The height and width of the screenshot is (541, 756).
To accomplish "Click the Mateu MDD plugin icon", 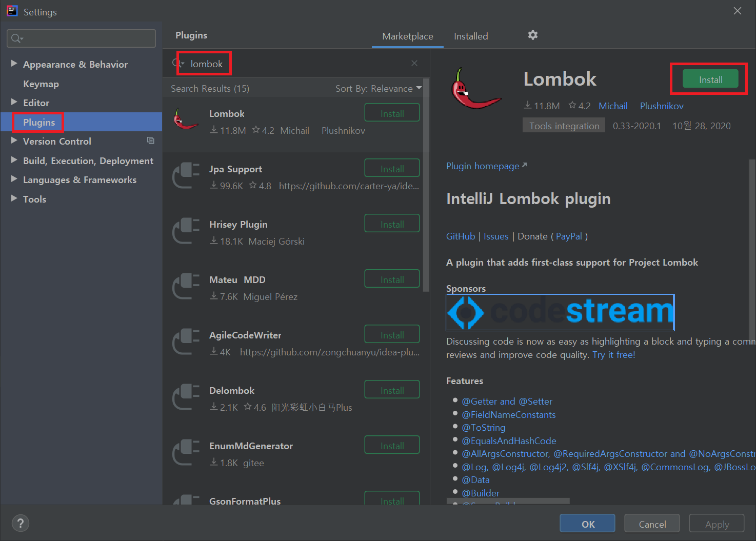I will [x=186, y=286].
